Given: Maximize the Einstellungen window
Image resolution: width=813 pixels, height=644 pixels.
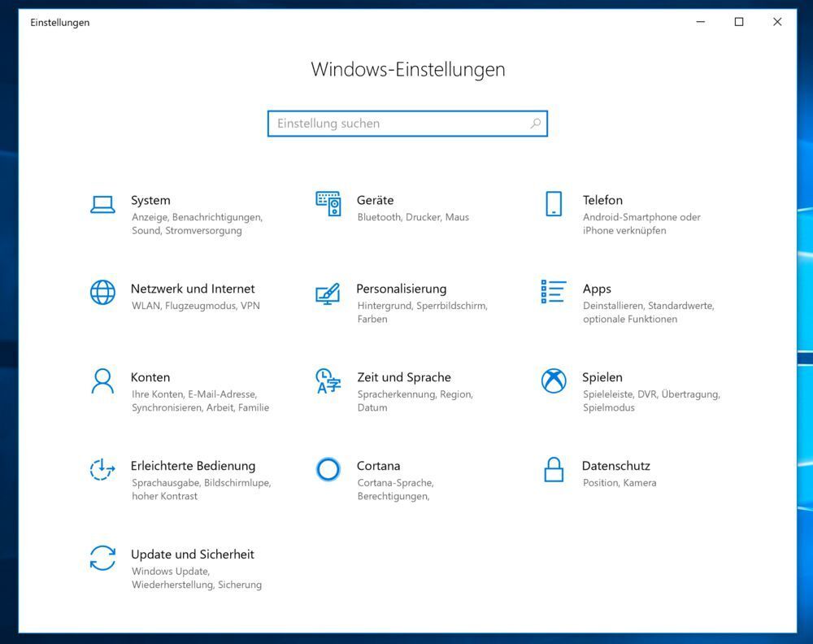Looking at the screenshot, I should [x=739, y=22].
